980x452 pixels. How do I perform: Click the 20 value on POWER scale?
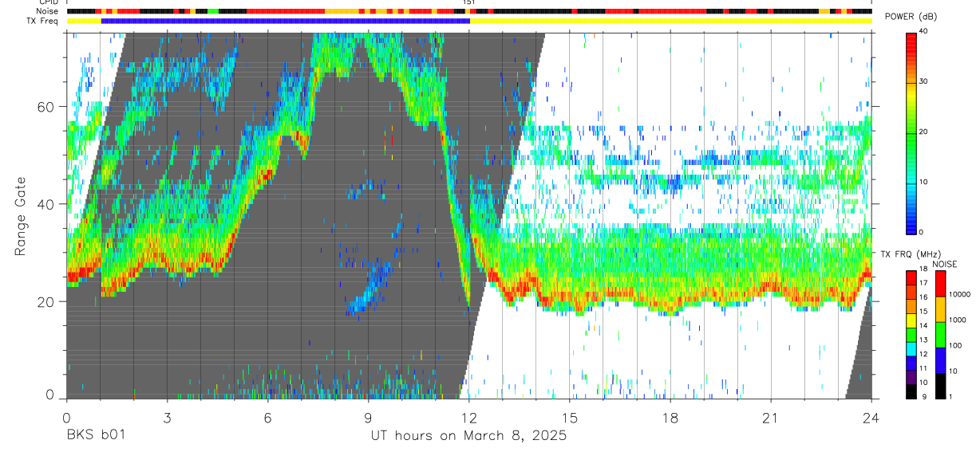924,132
